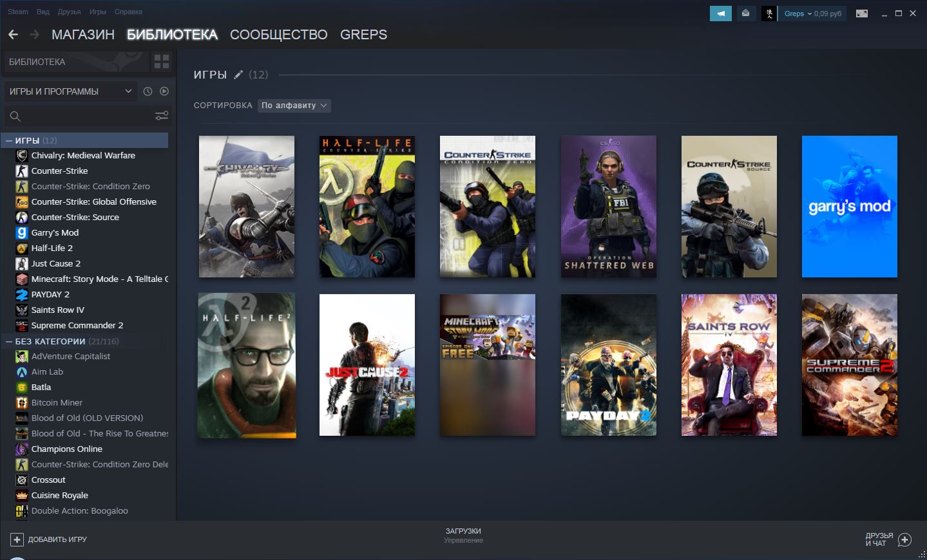927x560 pixels.
Task: Open Counter-Strike Half-Life cover thumbnail
Action: click(367, 207)
